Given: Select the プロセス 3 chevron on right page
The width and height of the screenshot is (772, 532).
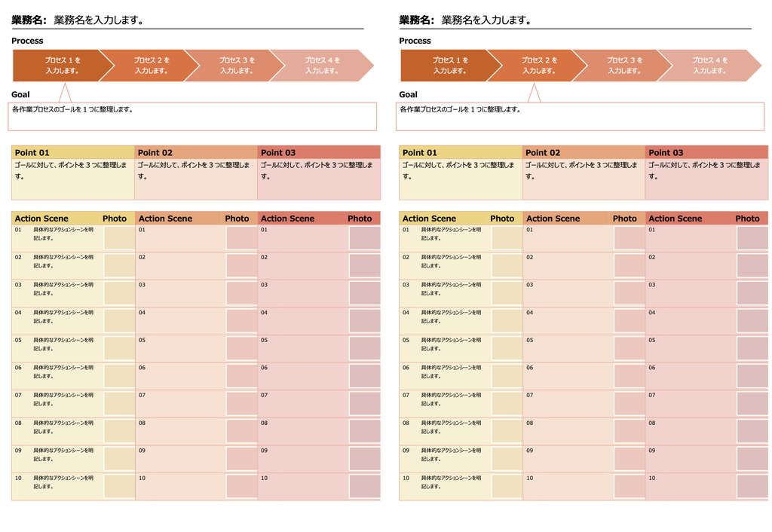Looking at the screenshot, I should point(623,66).
